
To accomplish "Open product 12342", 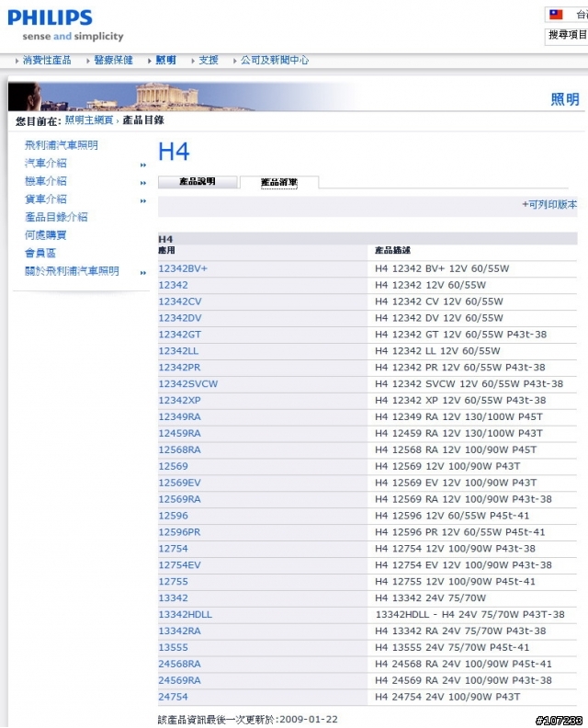I will (x=173, y=285).
